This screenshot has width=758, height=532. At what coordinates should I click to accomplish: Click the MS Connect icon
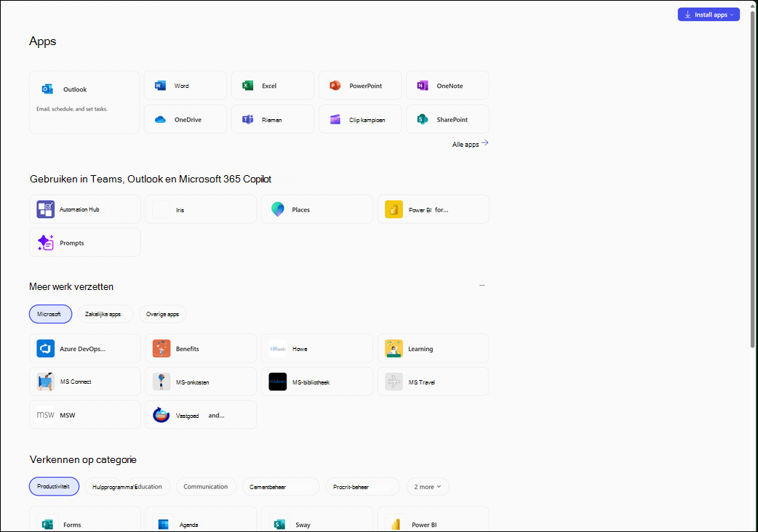click(45, 382)
